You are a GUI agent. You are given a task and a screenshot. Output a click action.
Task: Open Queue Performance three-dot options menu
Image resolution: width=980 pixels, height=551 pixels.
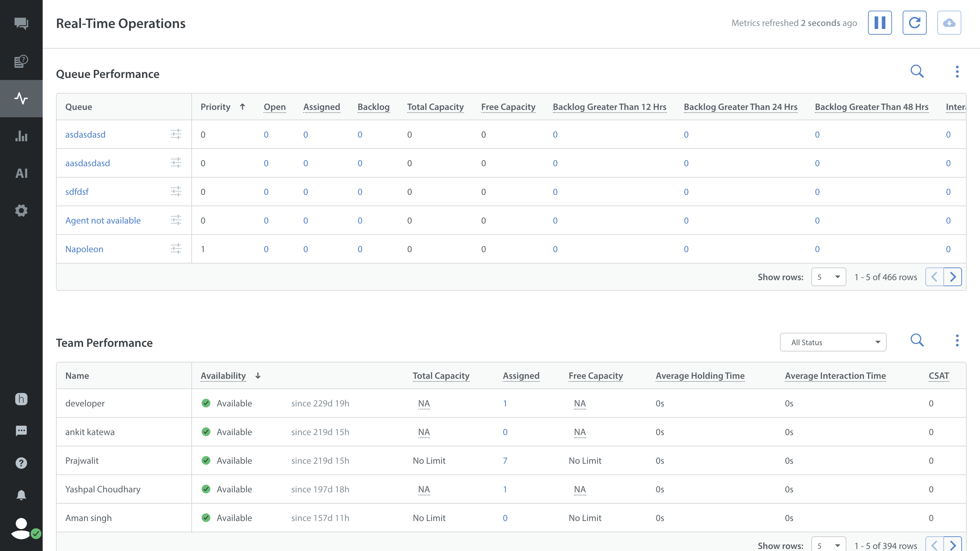[957, 72]
